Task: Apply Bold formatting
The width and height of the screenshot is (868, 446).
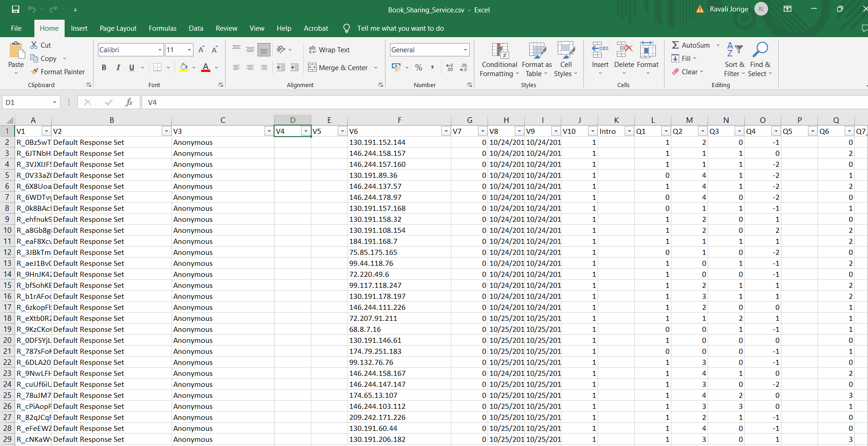Action: click(x=104, y=67)
